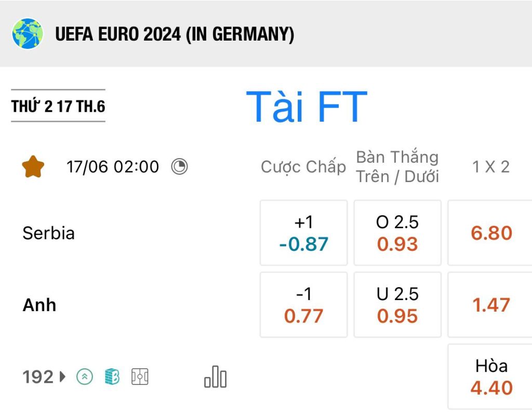This screenshot has height=413, width=532.
Task: Click the globe league icon
Action: click(28, 34)
